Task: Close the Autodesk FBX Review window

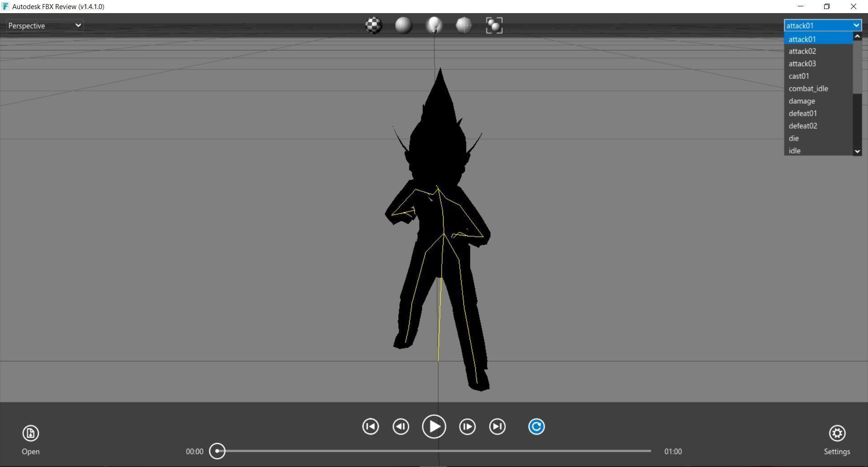Action: (854, 6)
